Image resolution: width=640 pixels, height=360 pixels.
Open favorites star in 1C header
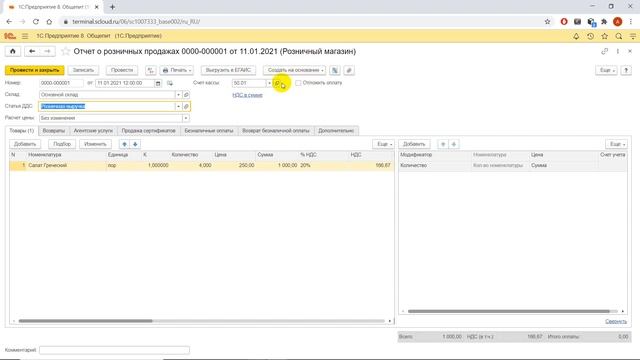point(604,36)
